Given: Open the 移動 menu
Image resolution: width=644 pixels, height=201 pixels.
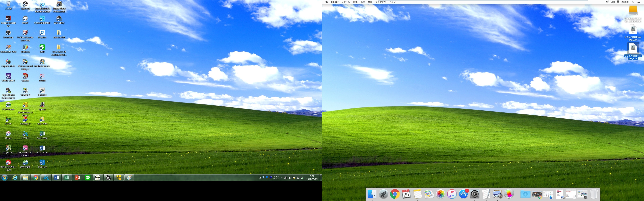Looking at the screenshot, I should [370, 2].
